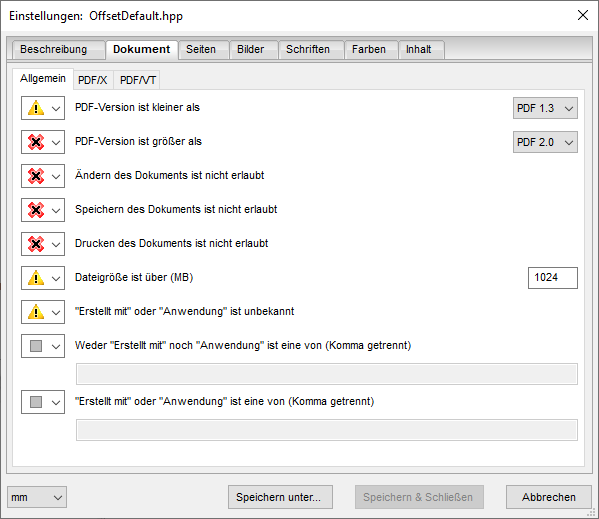Viewport: 599px width, 519px height.
Task: Expand severity arrow for 'ist unbekannt' rule
Action: tap(56, 313)
